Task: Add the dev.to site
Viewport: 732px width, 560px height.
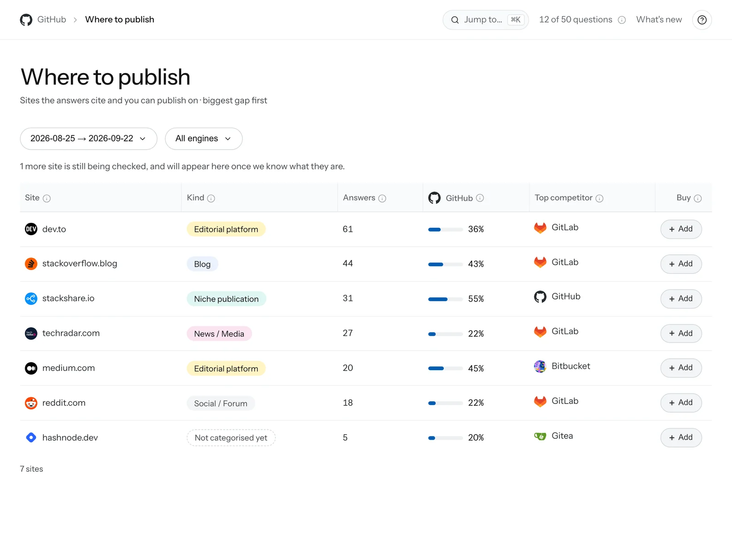Action: [681, 229]
